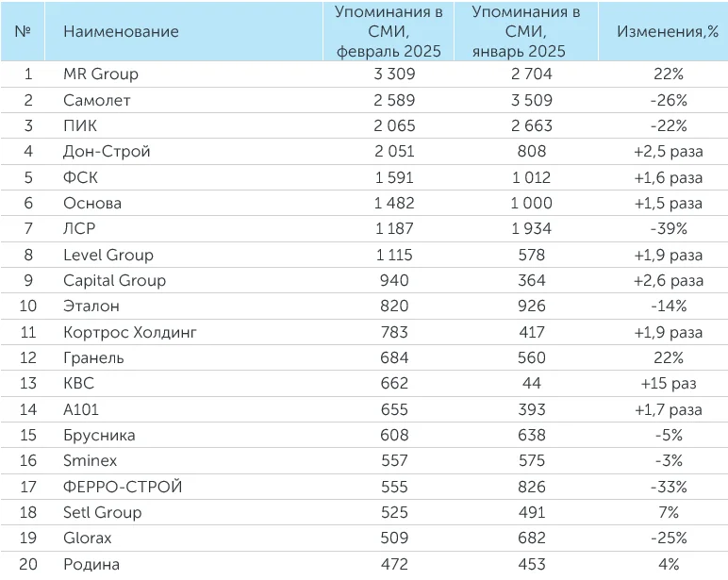Click the 'Наименование' column header
Image resolution: width=728 pixels, height=580 pixels.
121,31
